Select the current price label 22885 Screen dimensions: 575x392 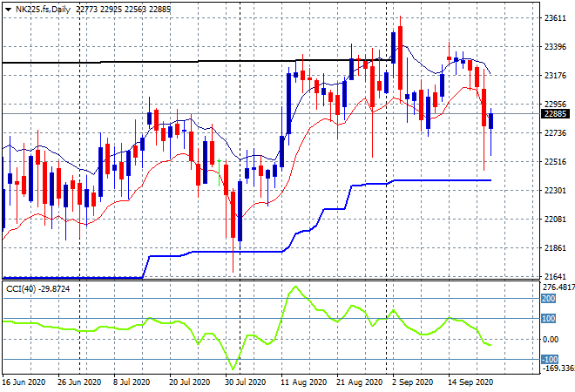tap(555, 114)
